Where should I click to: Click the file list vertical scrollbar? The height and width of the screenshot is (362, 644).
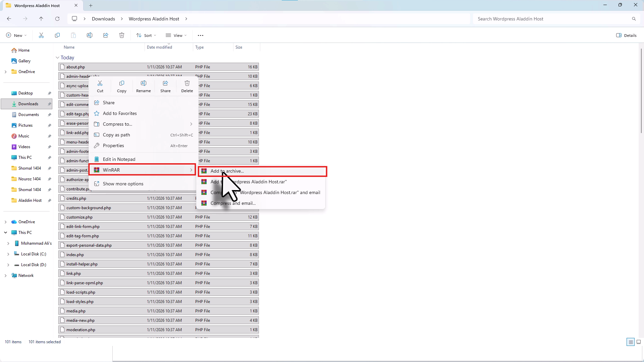pos(641,90)
